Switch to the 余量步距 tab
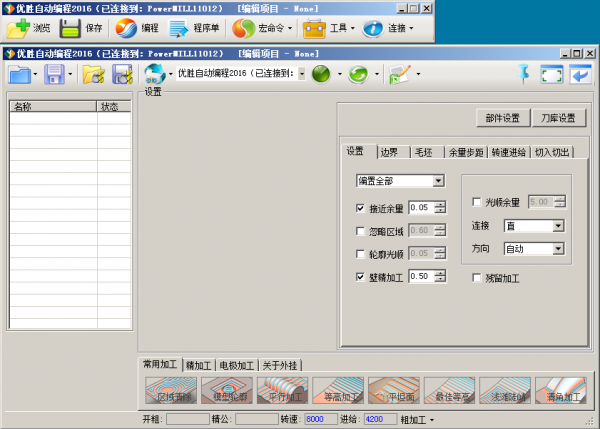The width and height of the screenshot is (600, 429). tap(466, 152)
